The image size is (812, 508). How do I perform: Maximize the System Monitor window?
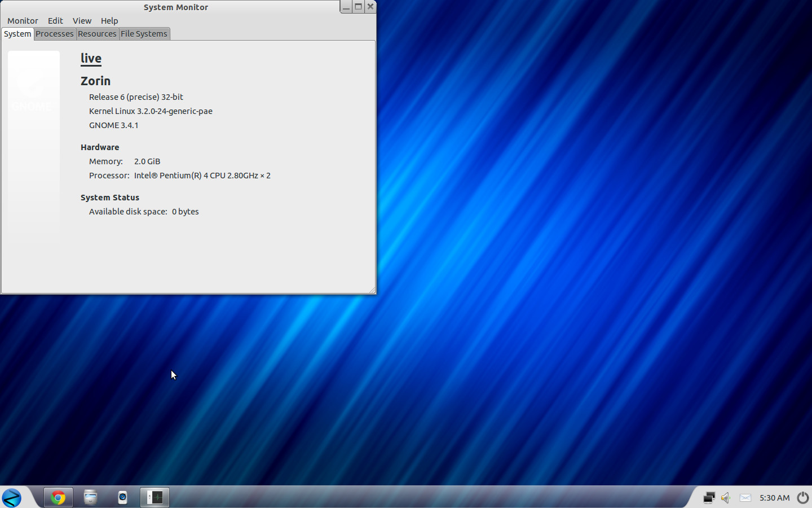[x=358, y=7]
